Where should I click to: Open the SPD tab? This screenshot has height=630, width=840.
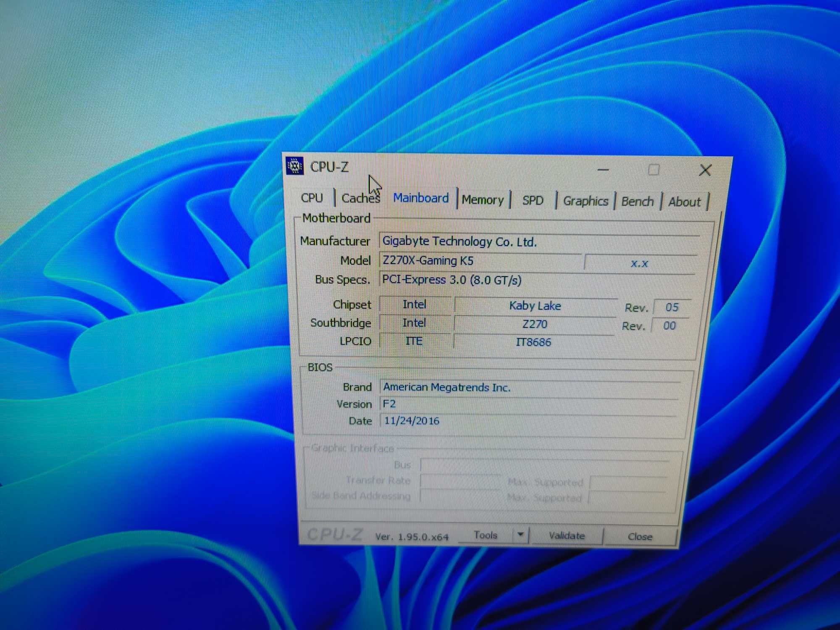click(533, 200)
